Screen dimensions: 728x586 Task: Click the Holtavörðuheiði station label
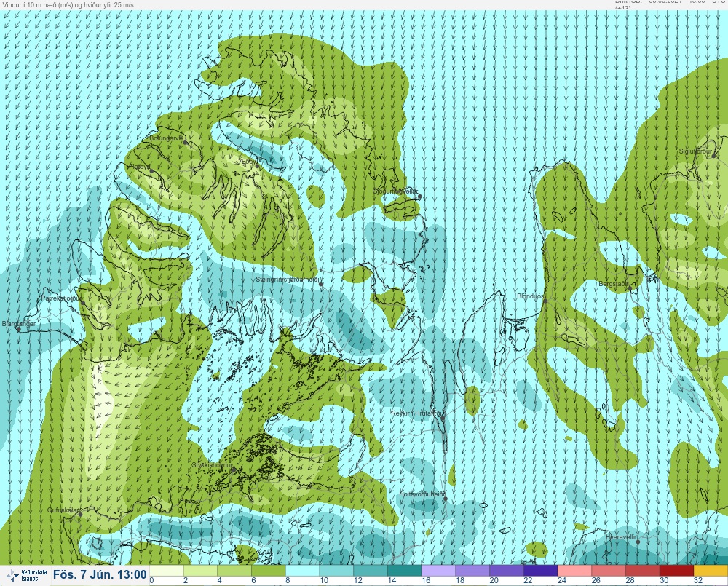422,494
